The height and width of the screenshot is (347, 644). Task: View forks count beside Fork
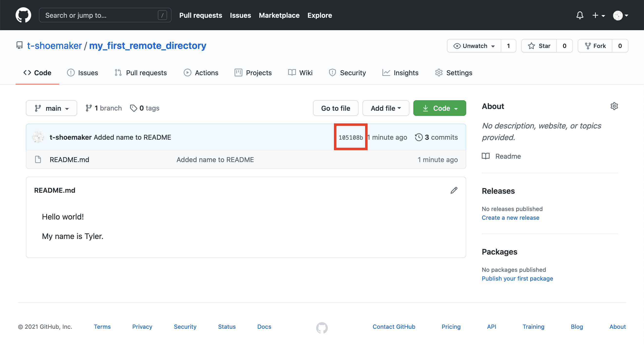(x=620, y=46)
